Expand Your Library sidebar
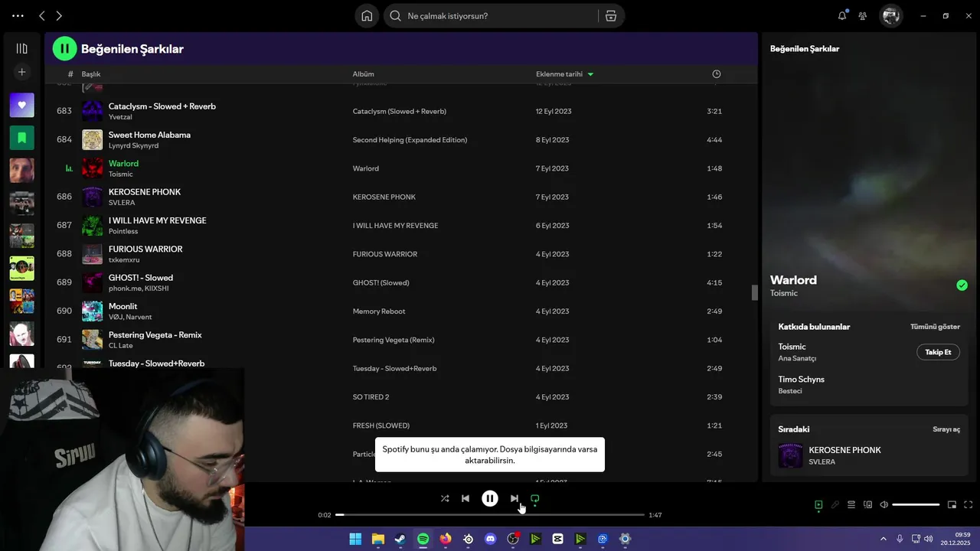Screen dimensions: 980x551 pyautogui.click(x=21, y=48)
